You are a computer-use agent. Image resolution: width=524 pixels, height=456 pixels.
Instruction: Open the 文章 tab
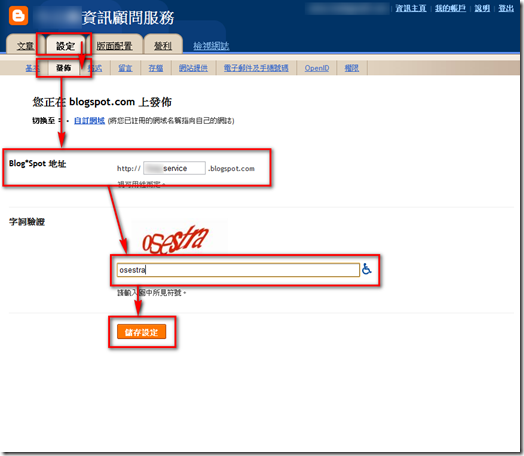pyautogui.click(x=25, y=46)
